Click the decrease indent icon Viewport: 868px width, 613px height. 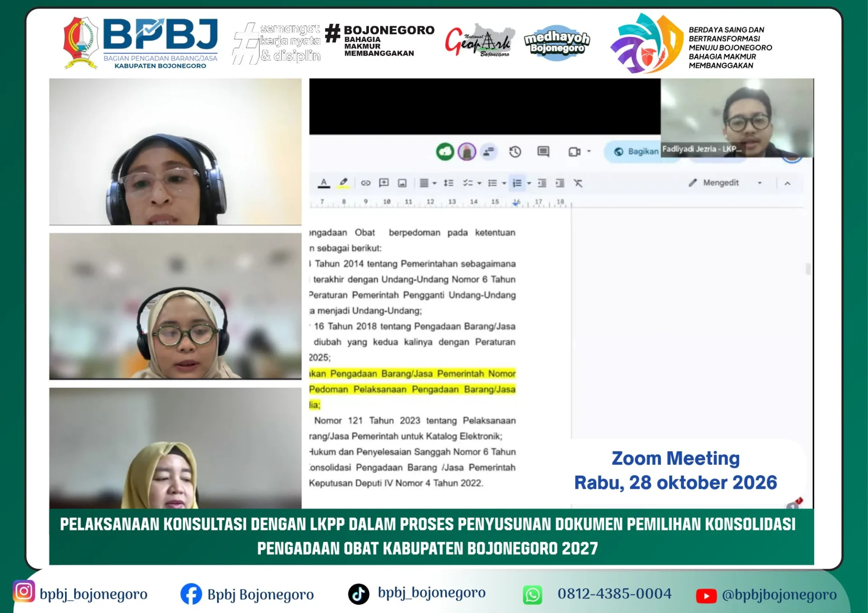(542, 183)
